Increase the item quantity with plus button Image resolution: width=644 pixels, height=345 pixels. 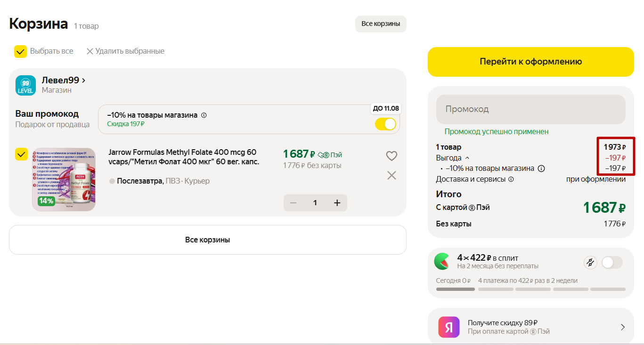point(337,203)
